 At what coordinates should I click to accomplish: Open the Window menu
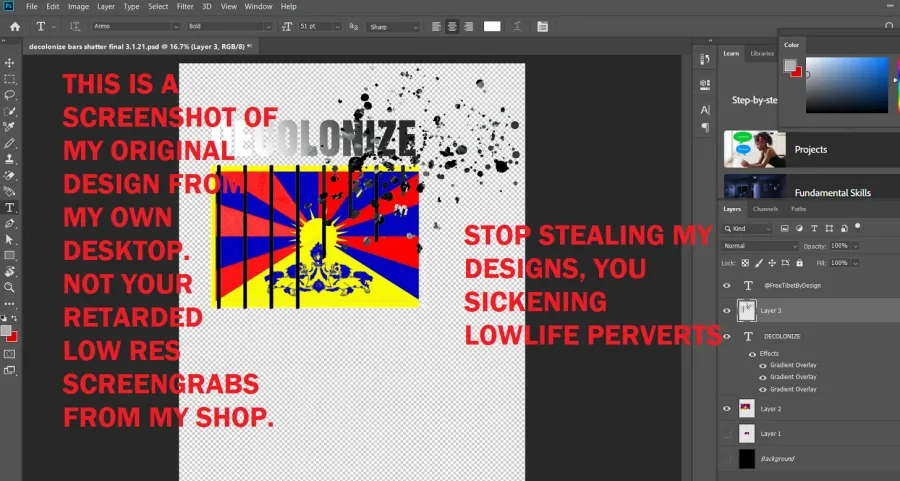258,6
